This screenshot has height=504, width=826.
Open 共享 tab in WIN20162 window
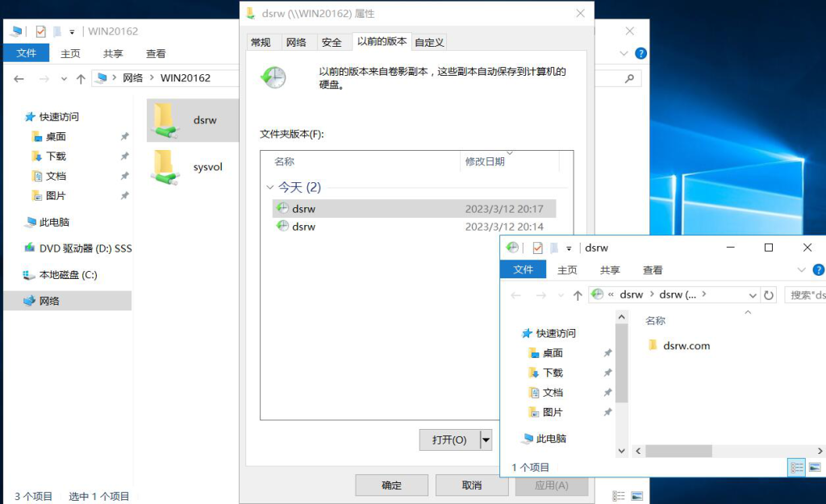coord(113,54)
